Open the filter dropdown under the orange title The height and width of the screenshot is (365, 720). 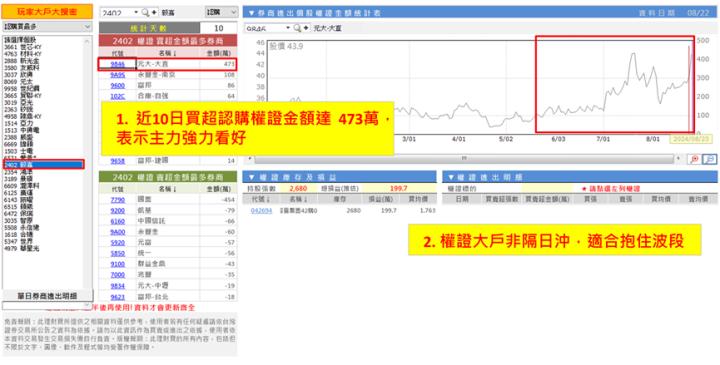tap(47, 27)
